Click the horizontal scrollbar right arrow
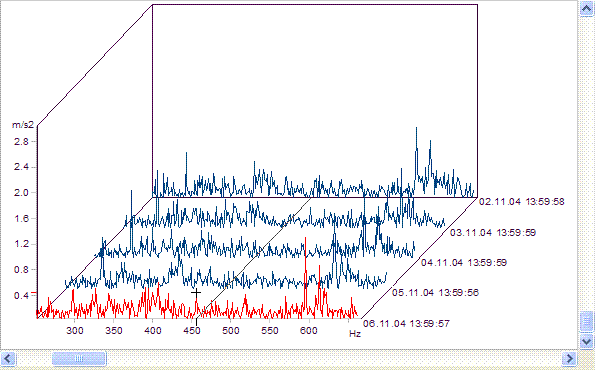The width and height of the screenshot is (595, 370). 569,358
